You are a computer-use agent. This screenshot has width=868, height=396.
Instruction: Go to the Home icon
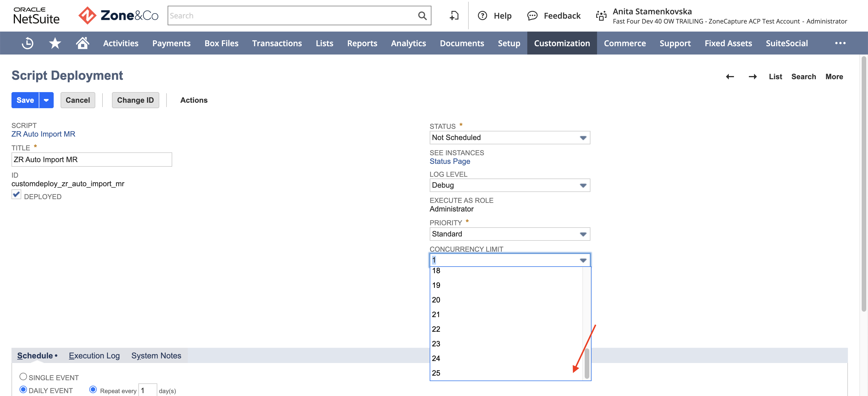[x=82, y=43]
